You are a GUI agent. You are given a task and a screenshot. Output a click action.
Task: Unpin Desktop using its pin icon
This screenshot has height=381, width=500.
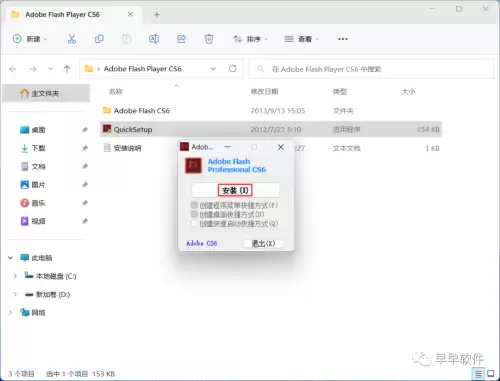[85, 130]
